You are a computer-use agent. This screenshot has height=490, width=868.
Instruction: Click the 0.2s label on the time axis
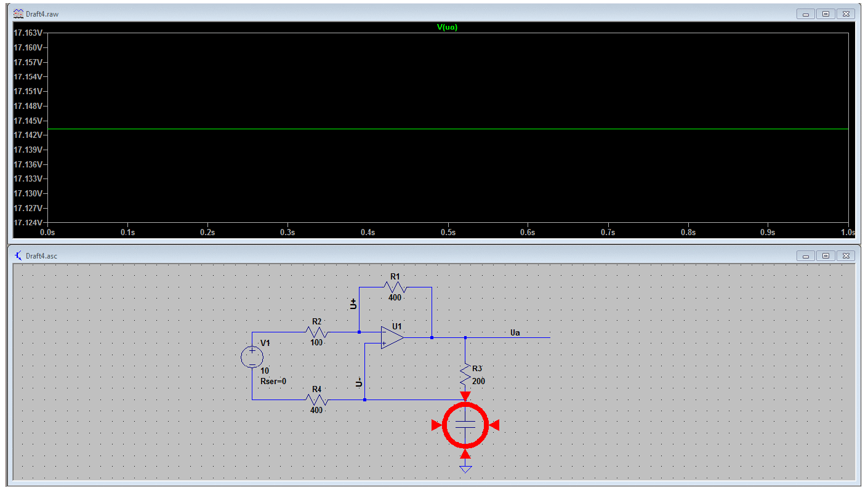(207, 233)
